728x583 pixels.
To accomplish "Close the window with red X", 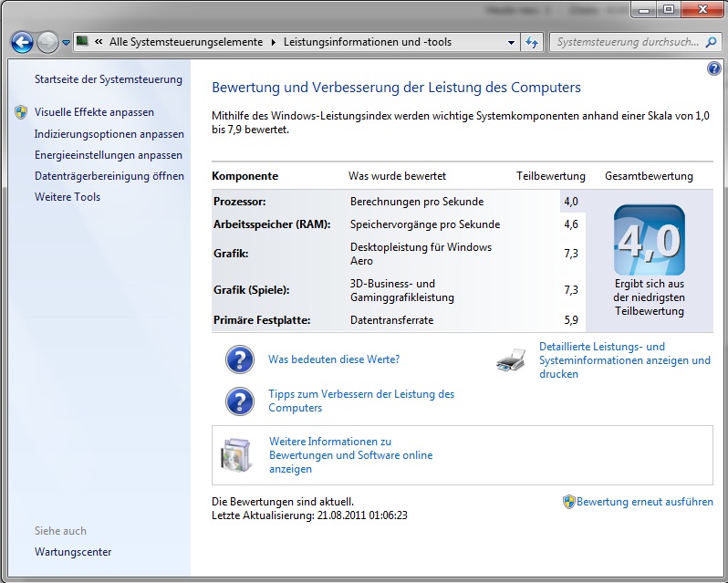I will (702, 9).
